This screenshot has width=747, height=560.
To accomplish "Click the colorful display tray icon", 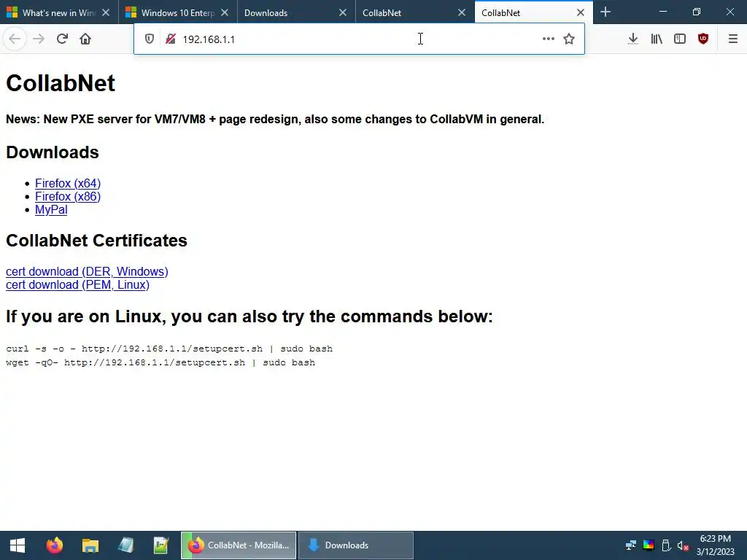I will coord(649,545).
